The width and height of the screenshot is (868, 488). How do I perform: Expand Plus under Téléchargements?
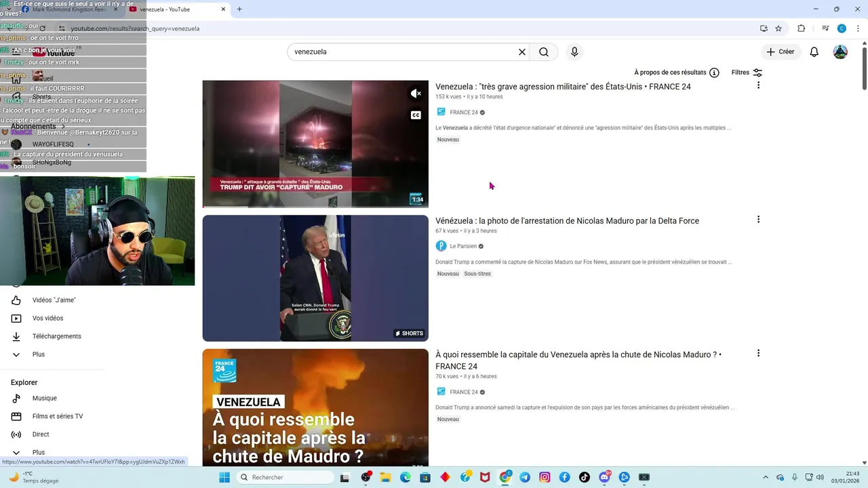[x=38, y=354]
